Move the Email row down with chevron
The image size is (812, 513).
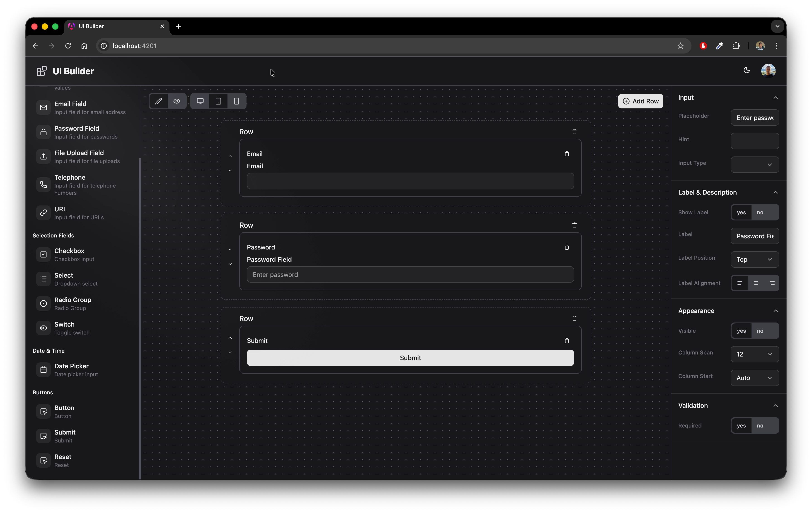[230, 171]
